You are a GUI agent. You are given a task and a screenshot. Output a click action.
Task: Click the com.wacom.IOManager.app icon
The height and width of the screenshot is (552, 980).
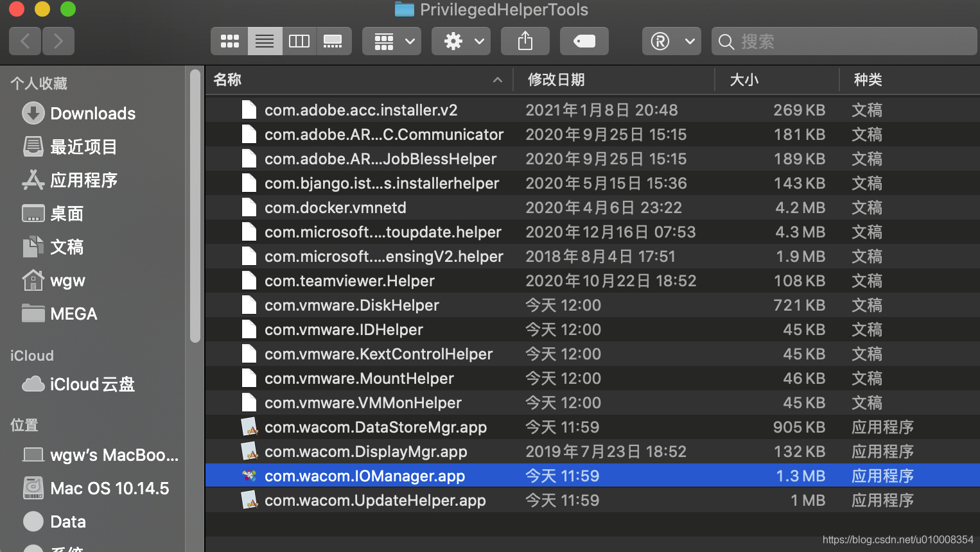click(x=249, y=476)
